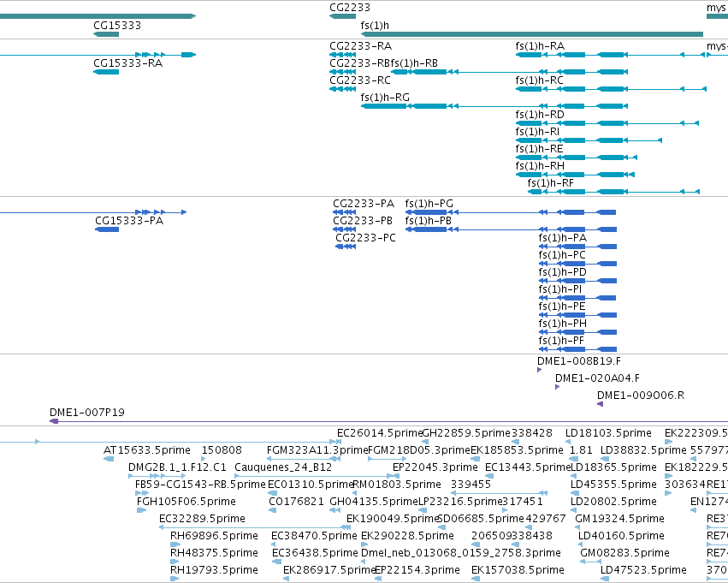Open the fs(1)h-RH transcript label
This screenshot has height=583, width=728.
(x=540, y=166)
